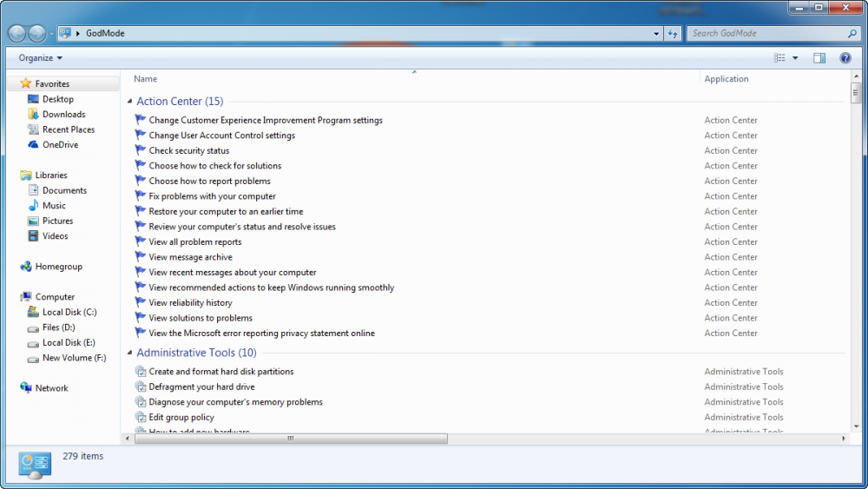Sort by the Name column header
The height and width of the screenshot is (489, 868).
pos(146,79)
